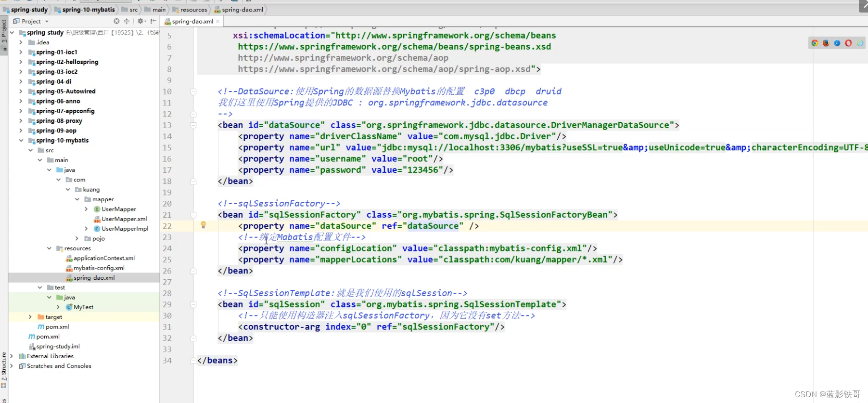The width and height of the screenshot is (868, 403).
Task: Click the kuang package folder
Action: click(x=91, y=190)
